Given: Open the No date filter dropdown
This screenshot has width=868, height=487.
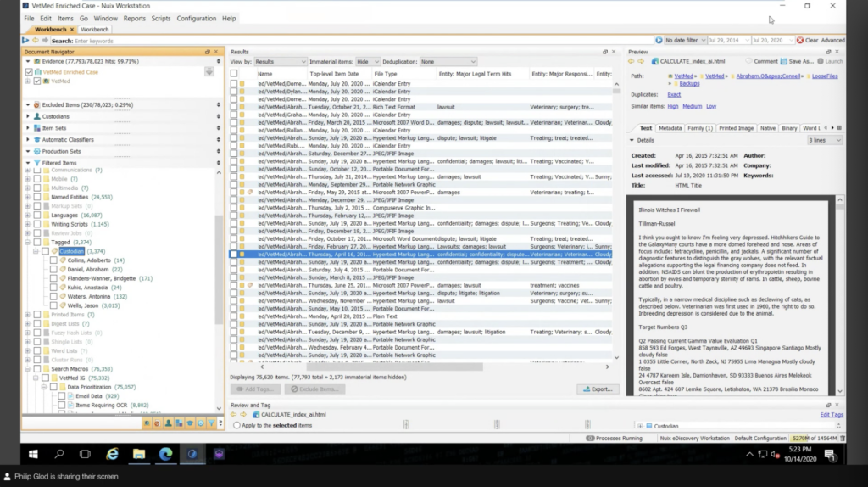Looking at the screenshot, I should coord(685,41).
